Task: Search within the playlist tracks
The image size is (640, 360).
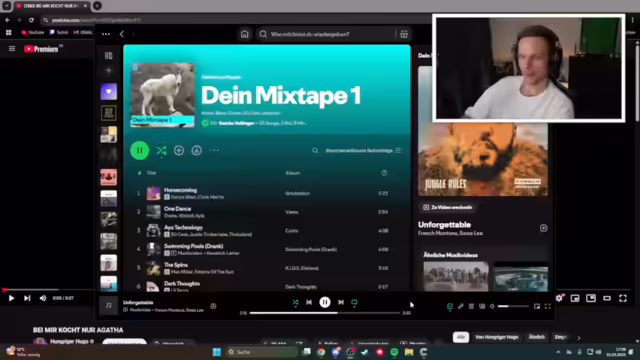Action: (315, 151)
